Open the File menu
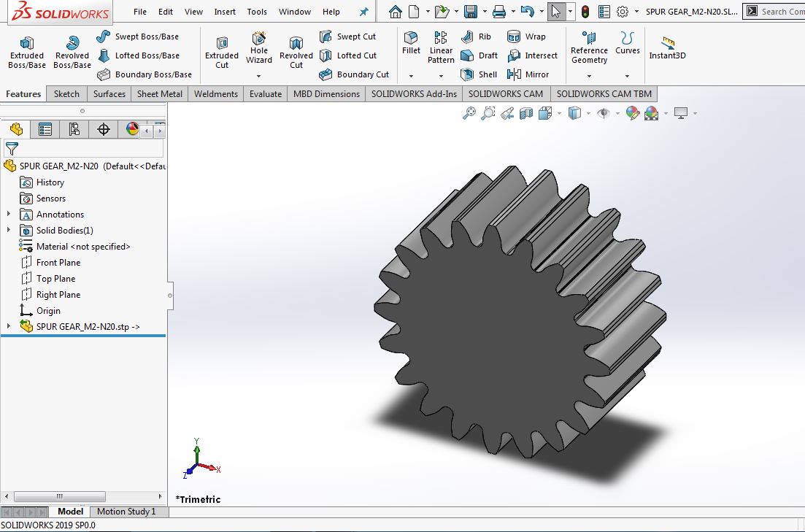Image resolution: width=805 pixels, height=532 pixels. click(139, 11)
